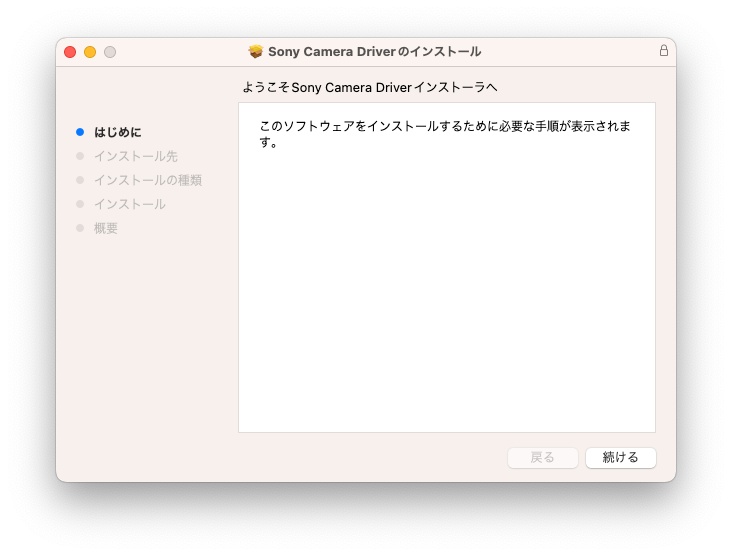Click the gray bullet beside 概要

pos(80,228)
